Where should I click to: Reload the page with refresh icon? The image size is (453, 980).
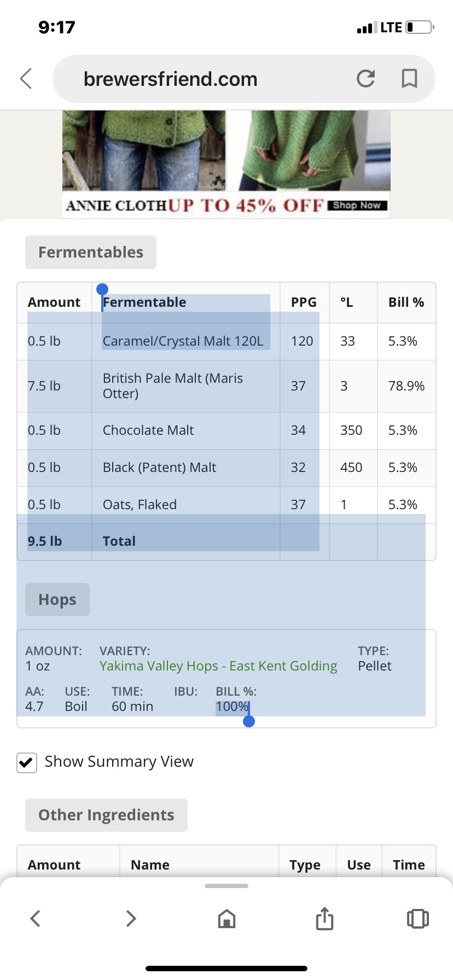point(365,79)
